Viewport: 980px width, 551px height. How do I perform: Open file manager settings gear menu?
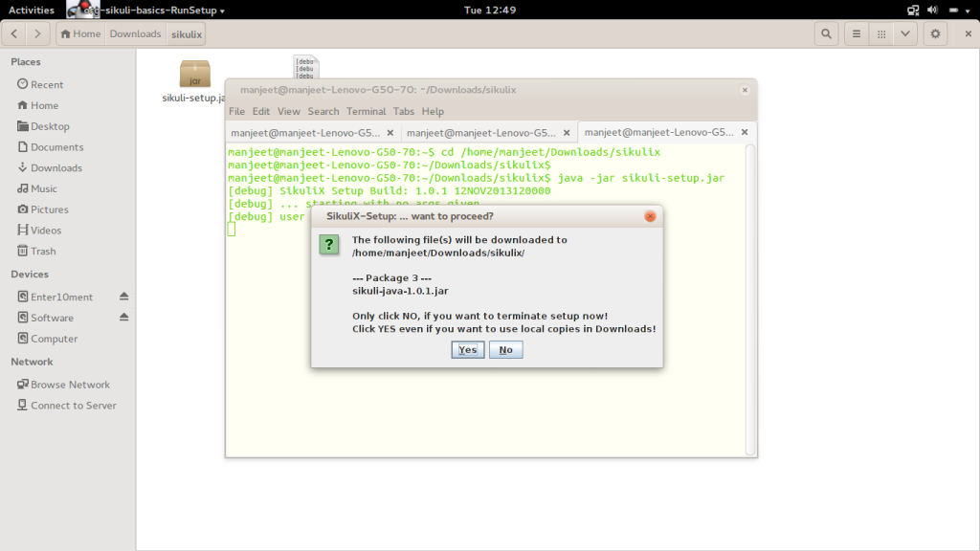point(935,33)
